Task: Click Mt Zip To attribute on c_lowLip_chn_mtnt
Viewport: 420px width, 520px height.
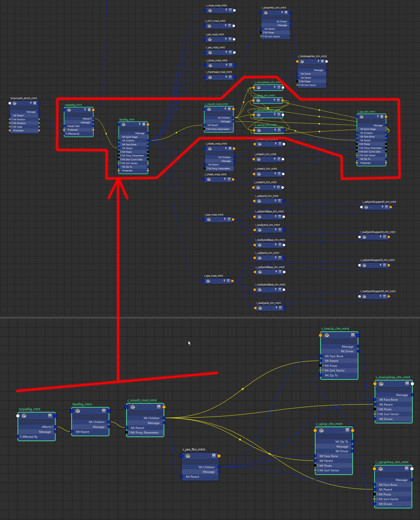Action: pyautogui.click(x=331, y=375)
